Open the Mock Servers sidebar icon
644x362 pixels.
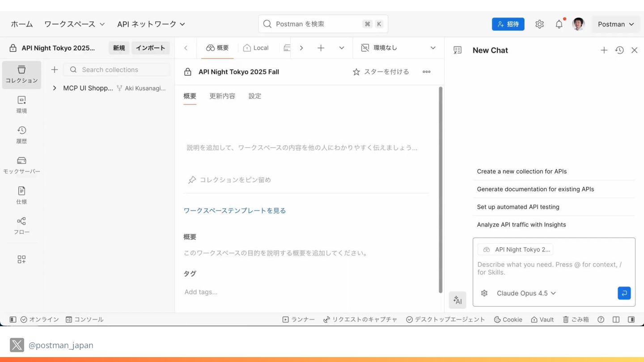[21, 165]
